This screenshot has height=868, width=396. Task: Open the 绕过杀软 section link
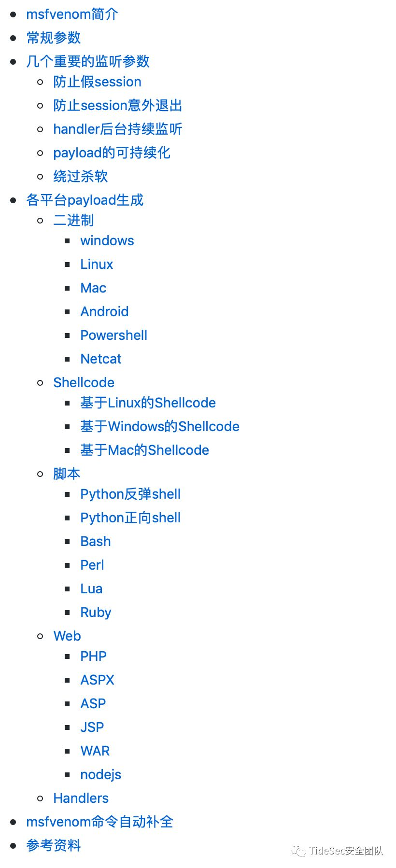(81, 176)
